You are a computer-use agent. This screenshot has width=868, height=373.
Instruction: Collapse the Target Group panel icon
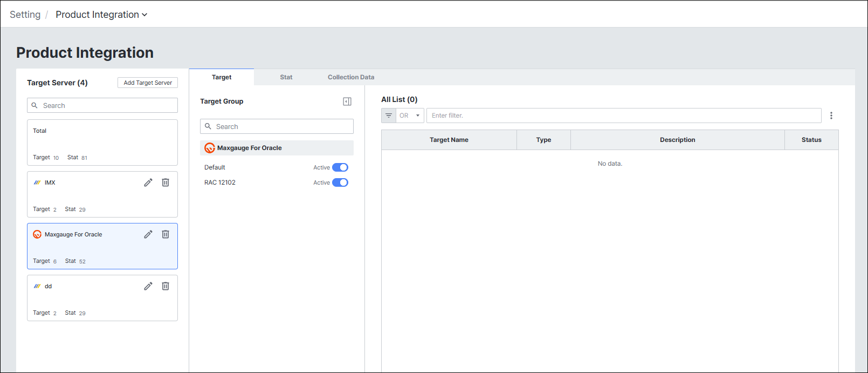(x=347, y=101)
